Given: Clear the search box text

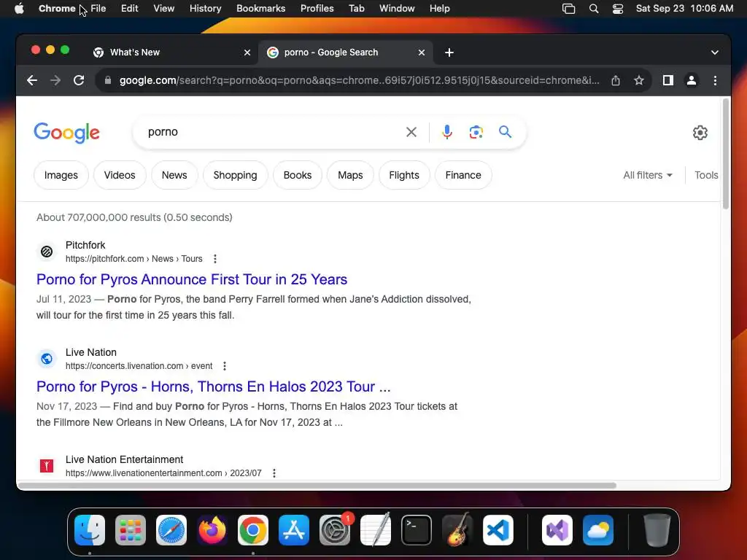Looking at the screenshot, I should [x=411, y=132].
